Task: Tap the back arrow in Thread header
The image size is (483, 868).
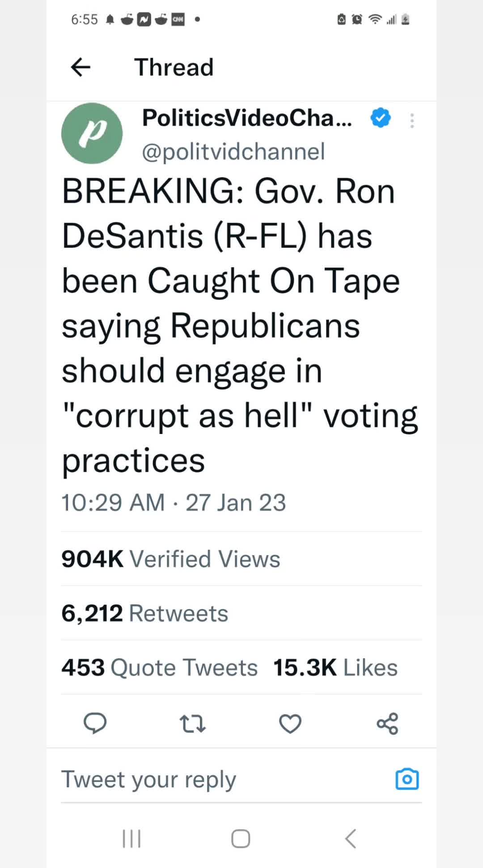Action: 80,68
